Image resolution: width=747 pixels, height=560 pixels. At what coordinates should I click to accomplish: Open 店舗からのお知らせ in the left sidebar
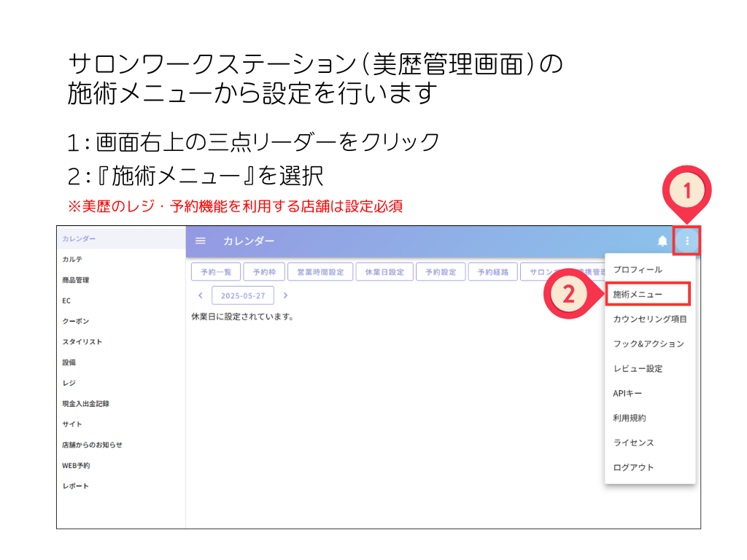pyautogui.click(x=121, y=445)
